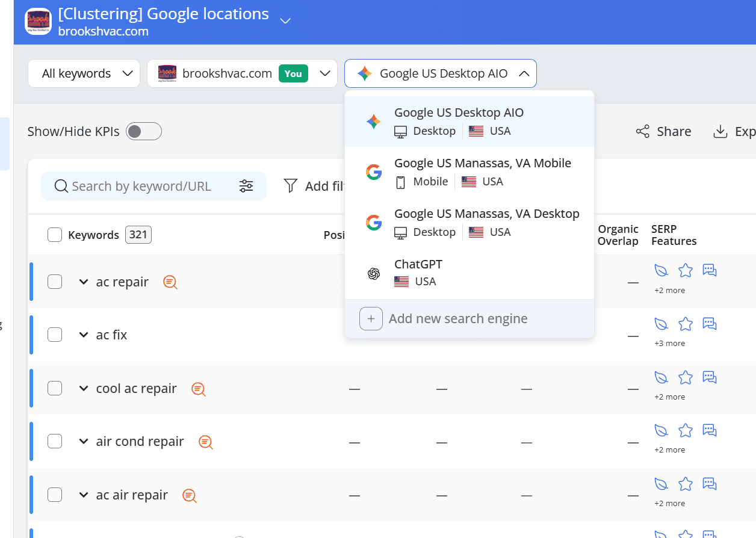
Task: Click the leaf SERP icon for air cond repair
Action: [x=661, y=430]
